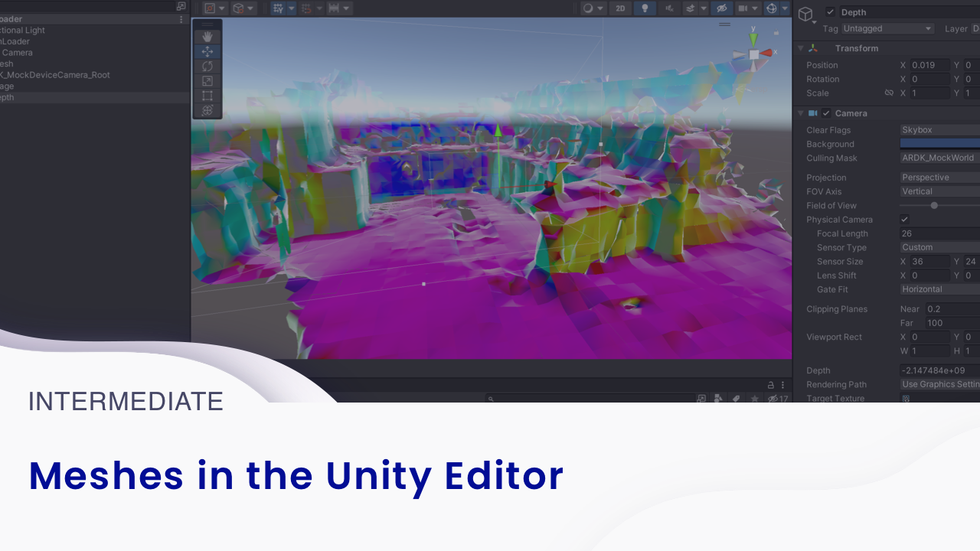Open Projection Perspective dropdown
This screenshot has width=980, height=551.
[939, 178]
